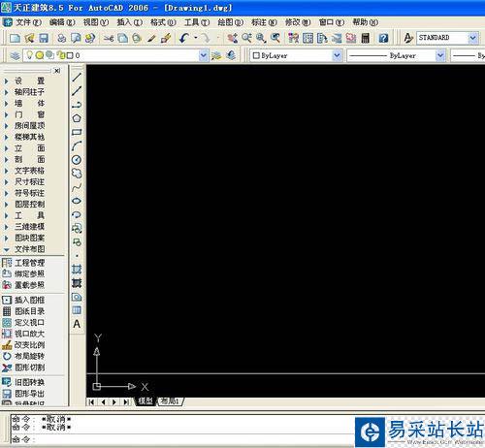Viewport: 485px width, 448px height.
Task: Open the 文件(F) menu
Action: tap(28, 22)
